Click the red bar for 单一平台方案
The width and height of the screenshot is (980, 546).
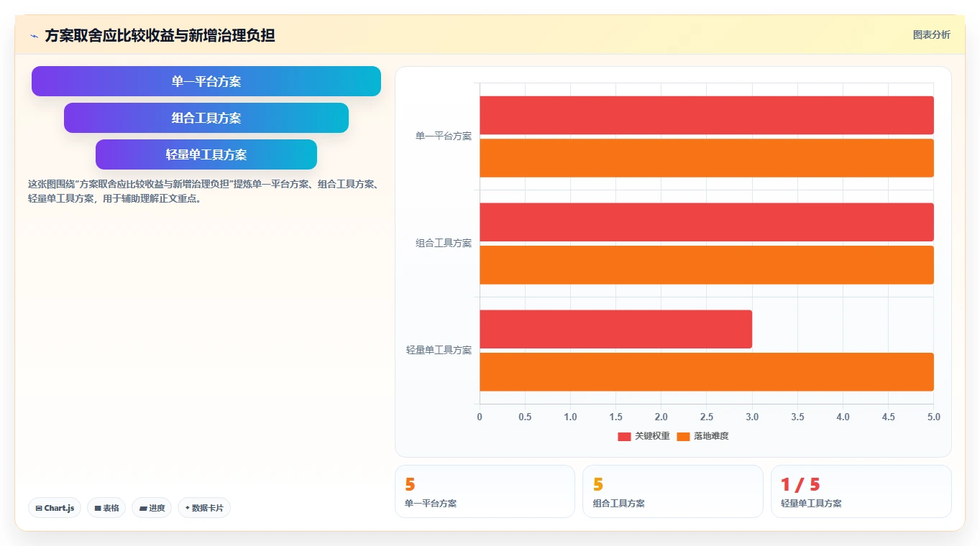tap(707, 115)
